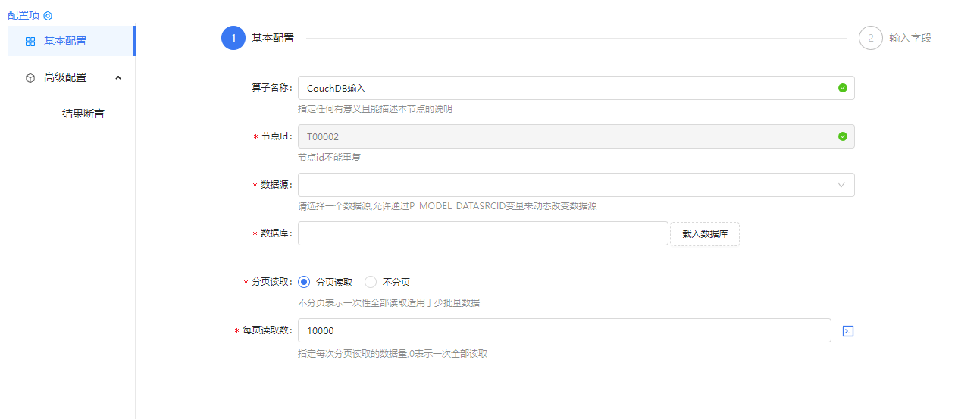This screenshot has width=980, height=419.
Task: Click the 配置项 header text
Action: pos(23,15)
